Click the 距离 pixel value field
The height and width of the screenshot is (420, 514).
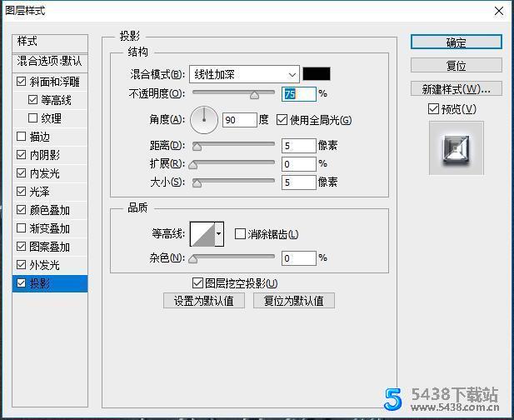click(x=298, y=146)
